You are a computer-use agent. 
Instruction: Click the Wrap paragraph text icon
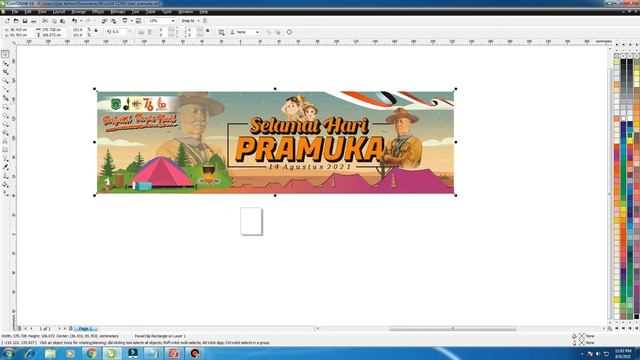point(221,32)
